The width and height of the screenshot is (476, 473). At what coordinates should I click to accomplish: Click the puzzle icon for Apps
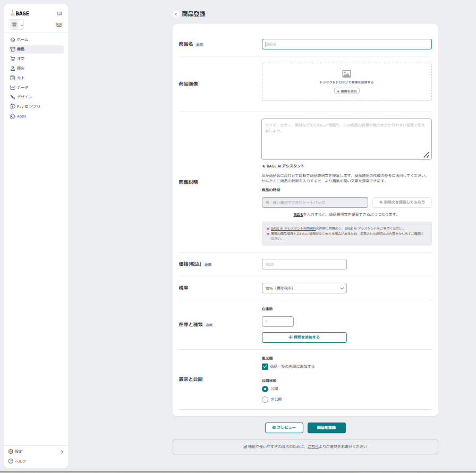point(13,116)
